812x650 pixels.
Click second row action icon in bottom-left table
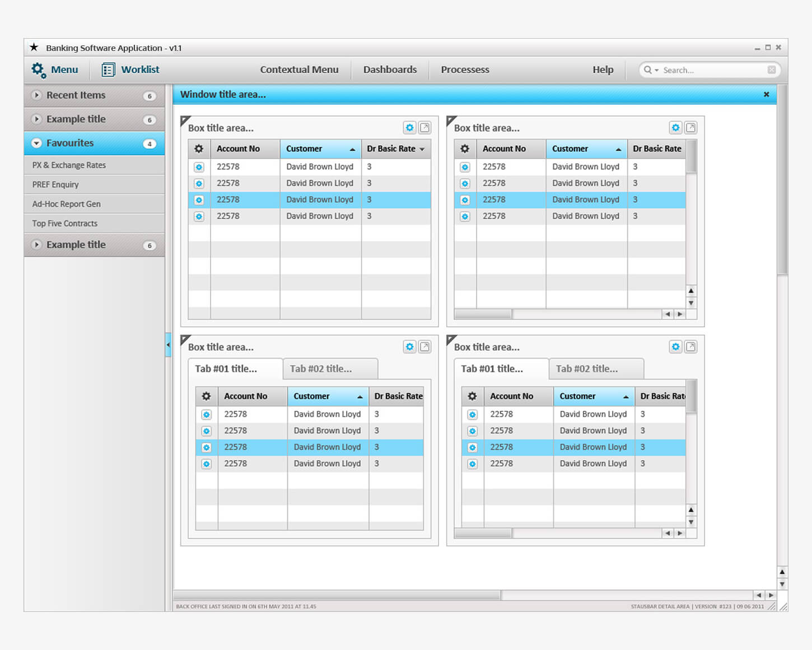point(206,431)
